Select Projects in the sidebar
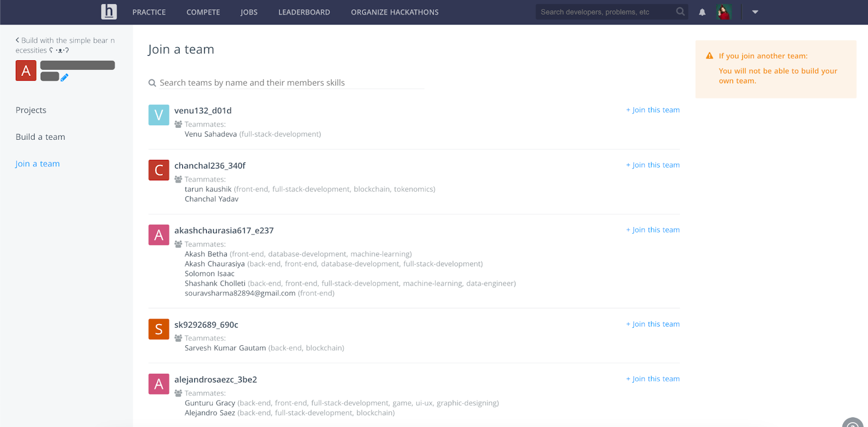 coord(31,110)
